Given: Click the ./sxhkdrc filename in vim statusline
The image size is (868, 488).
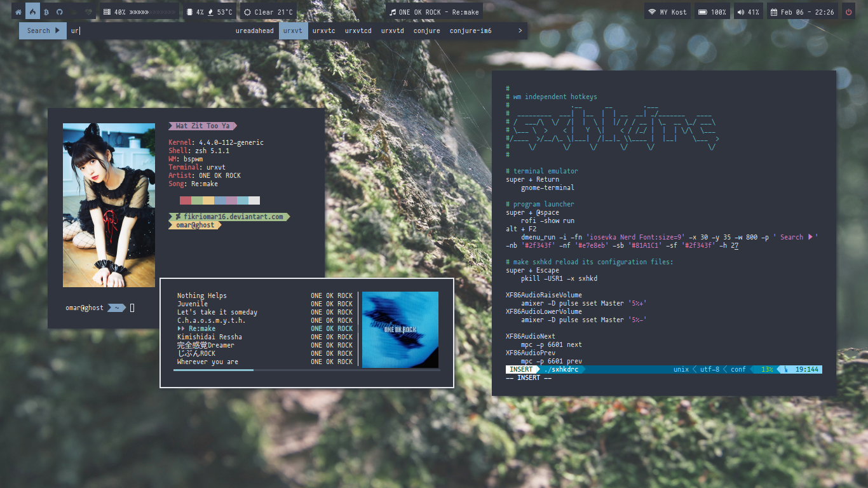Looking at the screenshot, I should tap(562, 369).
